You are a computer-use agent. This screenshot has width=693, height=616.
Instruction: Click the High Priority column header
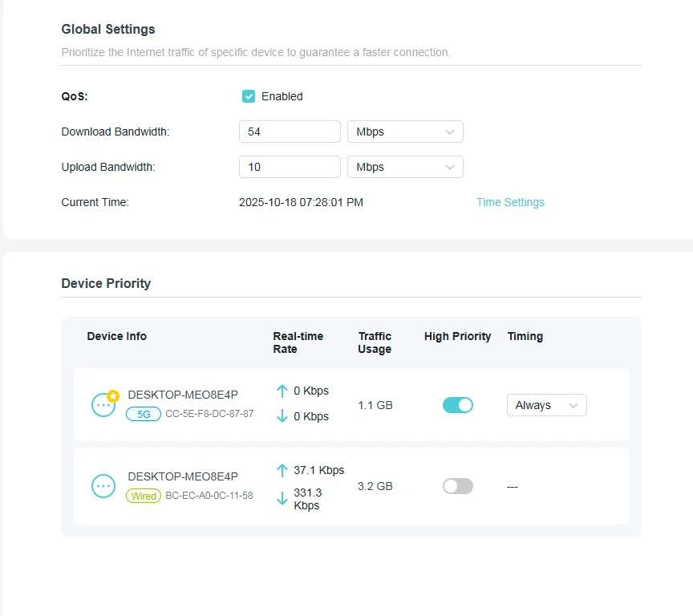457,336
